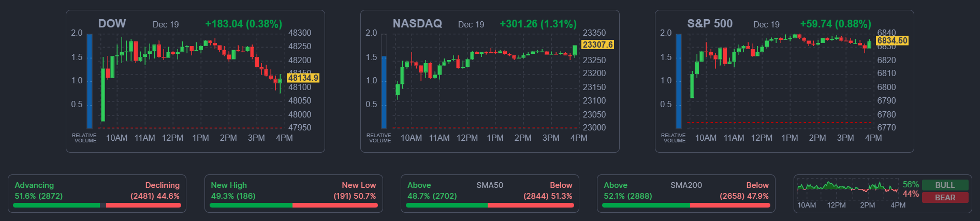Viewport: 980px width, 221px height.
Task: Click the SMA50 label
Action: click(490, 185)
